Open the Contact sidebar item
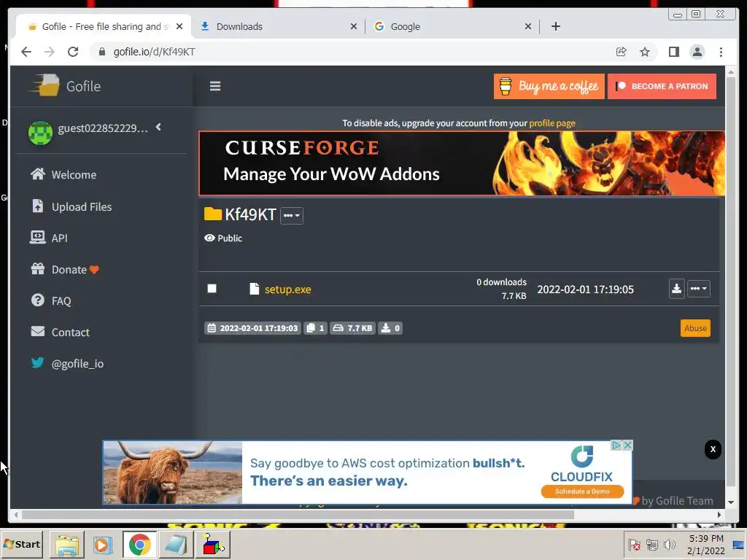Image resolution: width=747 pixels, height=560 pixels. pyautogui.click(x=60, y=332)
